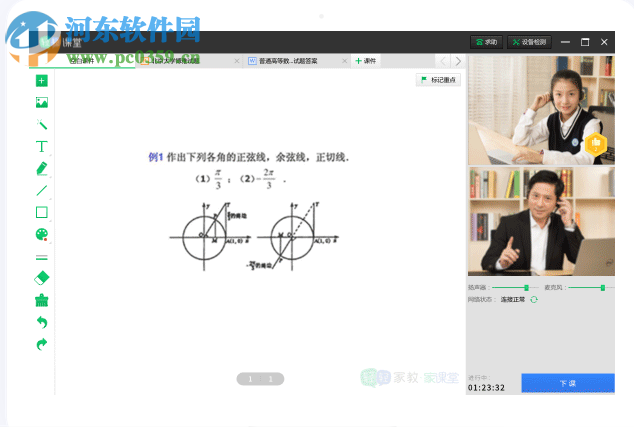Select the pen drawing tool
Image resolution: width=634 pixels, height=427 pixels.
coord(42,168)
